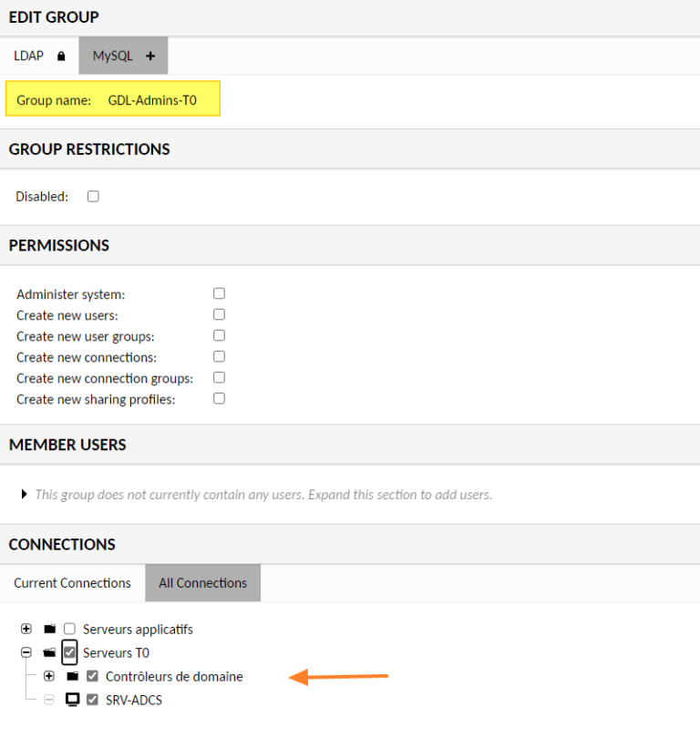700x738 pixels.
Task: Expand the Member Users section
Action: [22, 494]
